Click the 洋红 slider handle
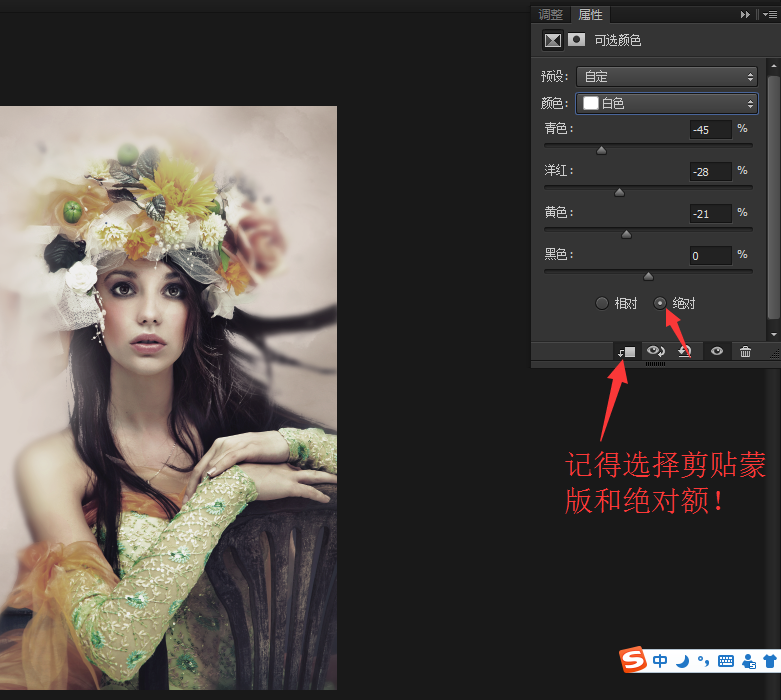The width and height of the screenshot is (781, 700). [x=619, y=192]
